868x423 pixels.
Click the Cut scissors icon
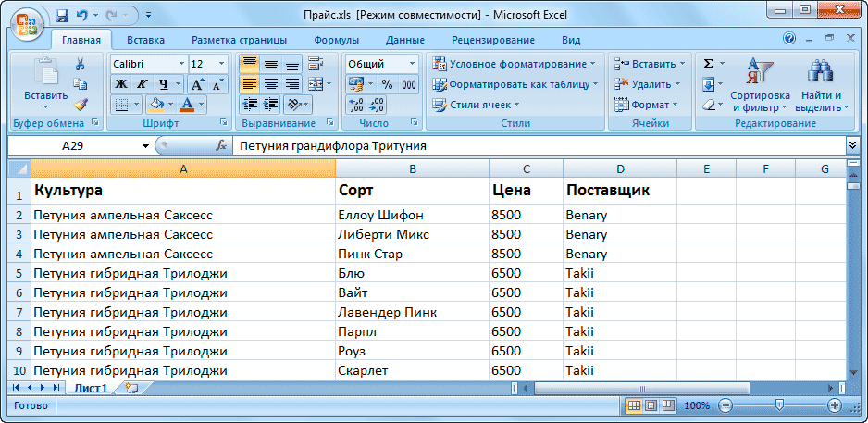coord(80,64)
